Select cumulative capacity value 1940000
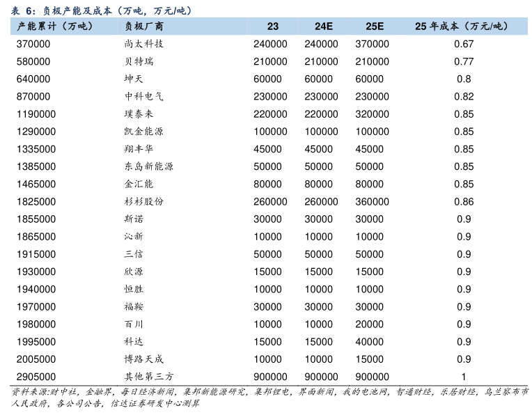Viewport: 532px width, 415px height. 36,290
